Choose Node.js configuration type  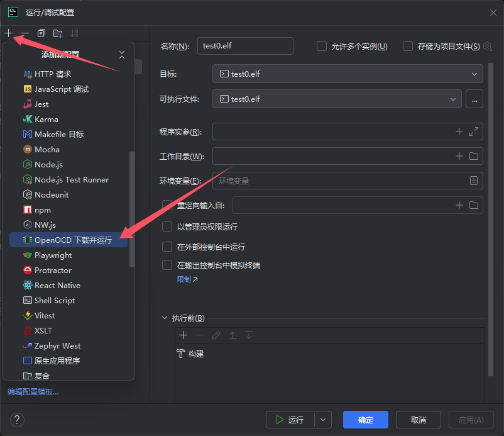click(68, 164)
